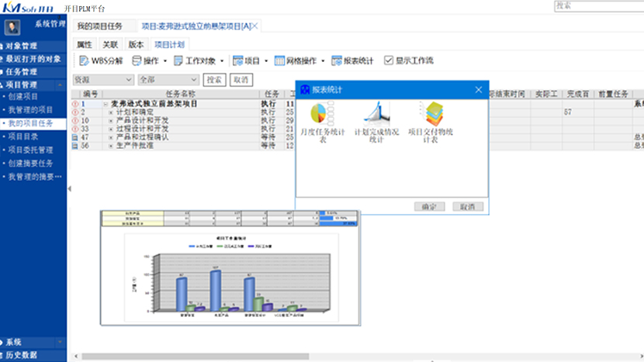Expand the 生产件批准 task row
The image size is (644, 362).
[x=111, y=145]
